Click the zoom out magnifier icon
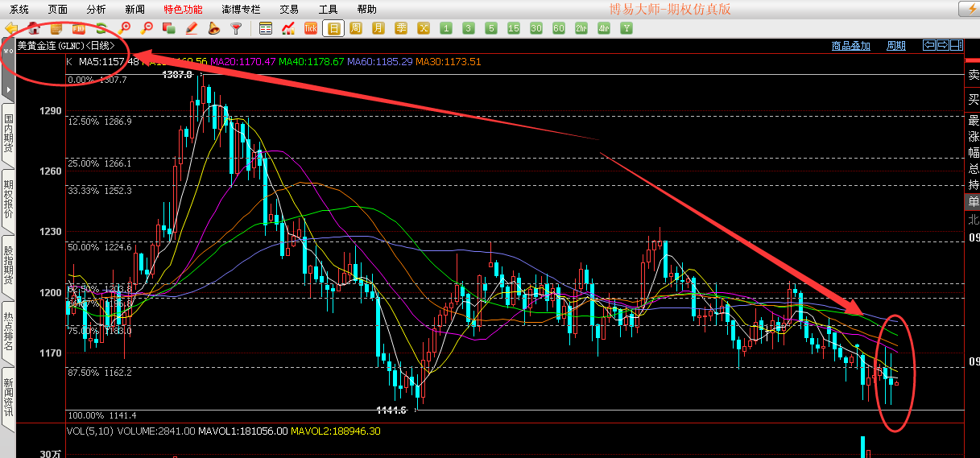This screenshot has width=980, height=458. [x=147, y=29]
